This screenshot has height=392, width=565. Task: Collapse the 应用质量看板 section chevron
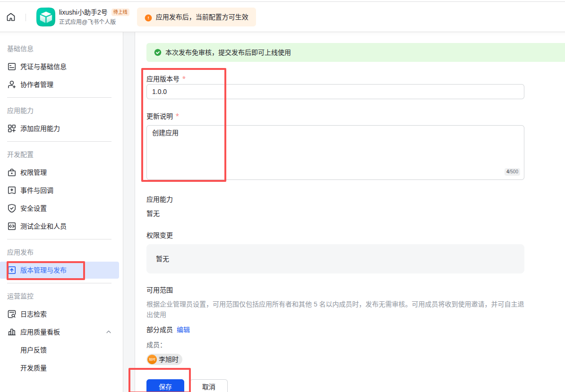tap(109, 332)
